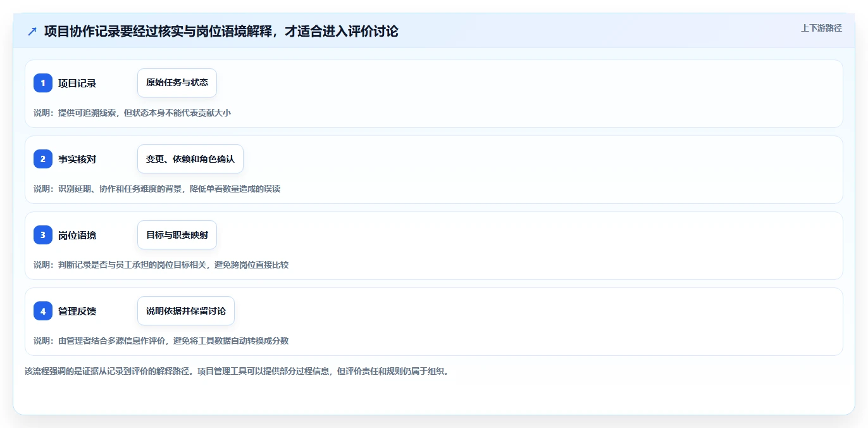Click the number 3 badge for 岗位语境
Image resolution: width=868 pixels, height=428 pixels.
pos(43,235)
